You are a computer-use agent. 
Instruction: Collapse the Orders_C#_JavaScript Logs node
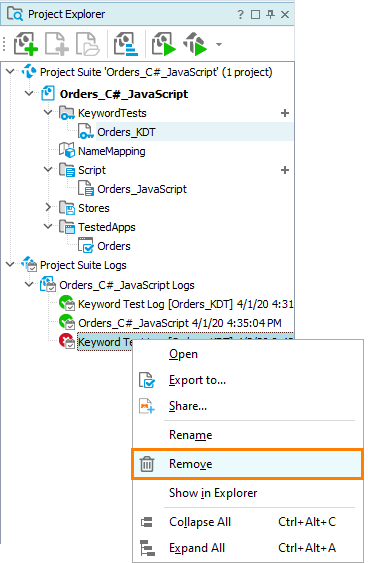(x=29, y=284)
